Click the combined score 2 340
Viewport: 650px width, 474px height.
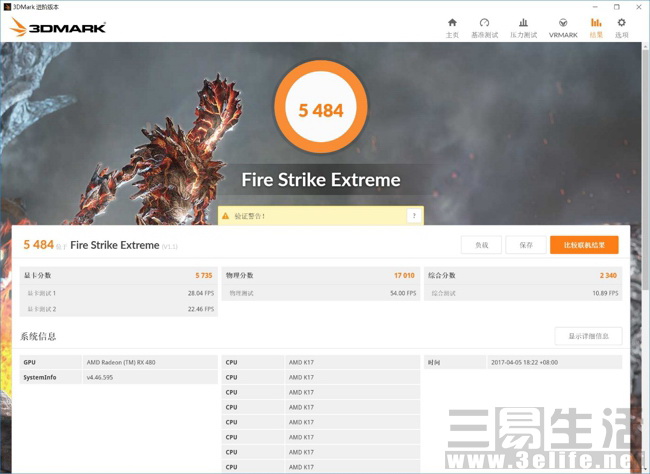608,275
